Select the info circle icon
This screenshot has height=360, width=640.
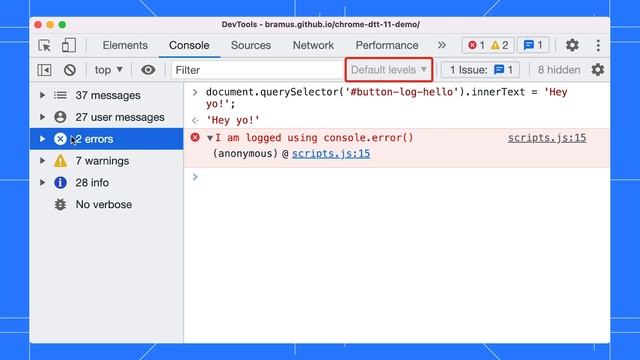[x=60, y=182]
